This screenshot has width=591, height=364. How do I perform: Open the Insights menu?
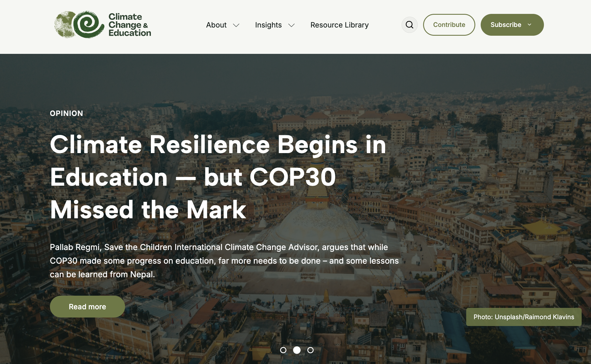click(x=268, y=25)
